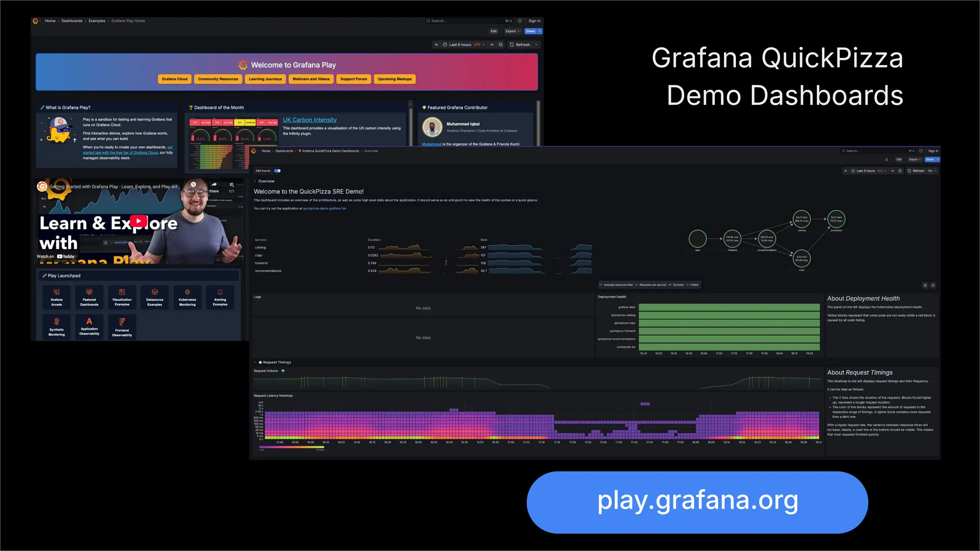
Task: Toggle Requests per second legend item
Action: pyautogui.click(x=650, y=285)
